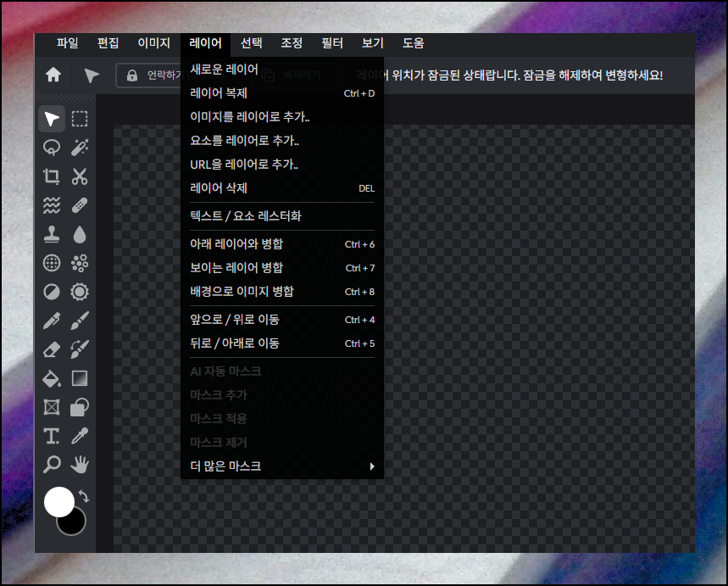Image resolution: width=728 pixels, height=586 pixels.
Task: Select the Eyedropper color picker tool
Action: [80, 437]
